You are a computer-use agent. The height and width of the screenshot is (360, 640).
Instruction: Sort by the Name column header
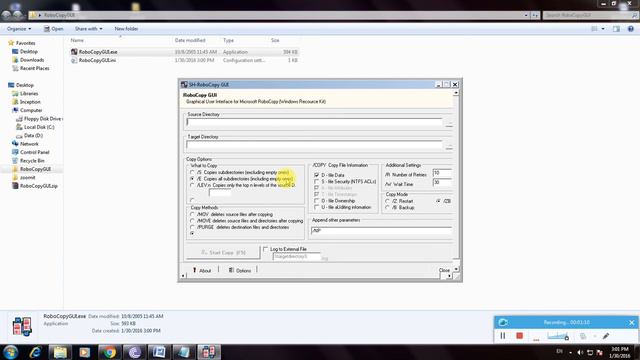point(77,40)
